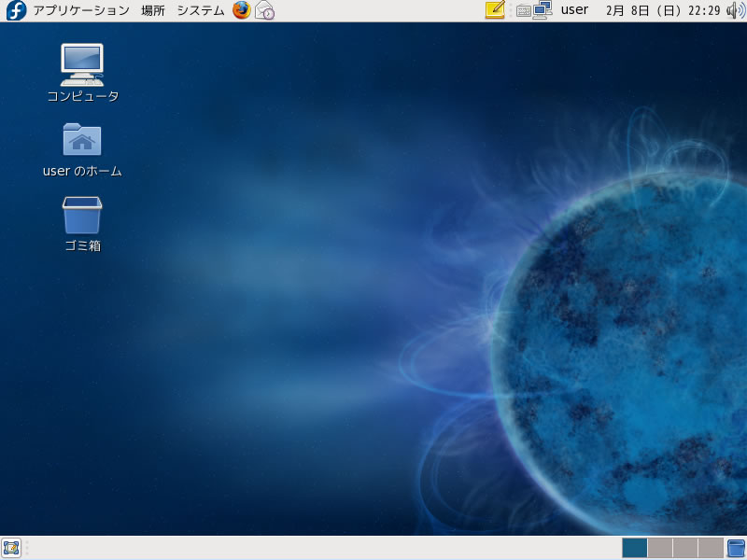Select the first active workspace
This screenshot has height=560, width=747.
(634, 548)
